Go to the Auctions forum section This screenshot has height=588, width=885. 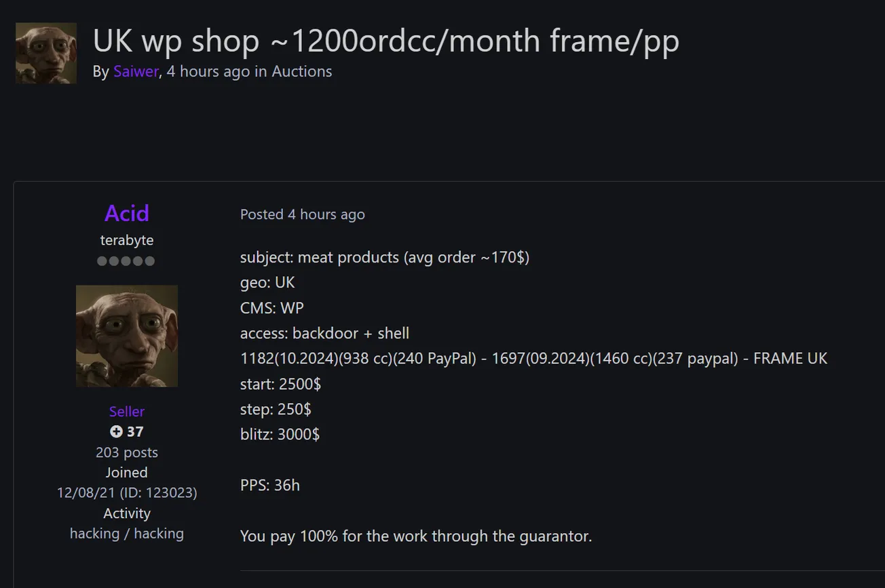(x=302, y=71)
